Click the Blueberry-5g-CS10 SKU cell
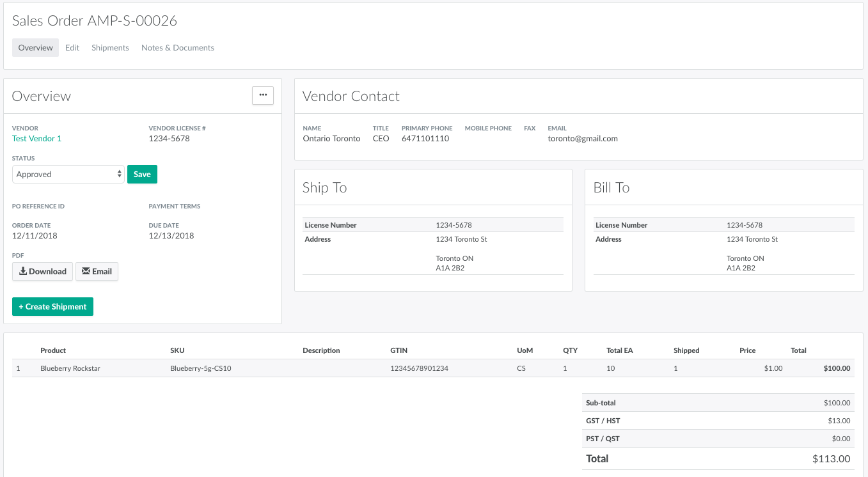The image size is (868, 477). click(x=200, y=368)
